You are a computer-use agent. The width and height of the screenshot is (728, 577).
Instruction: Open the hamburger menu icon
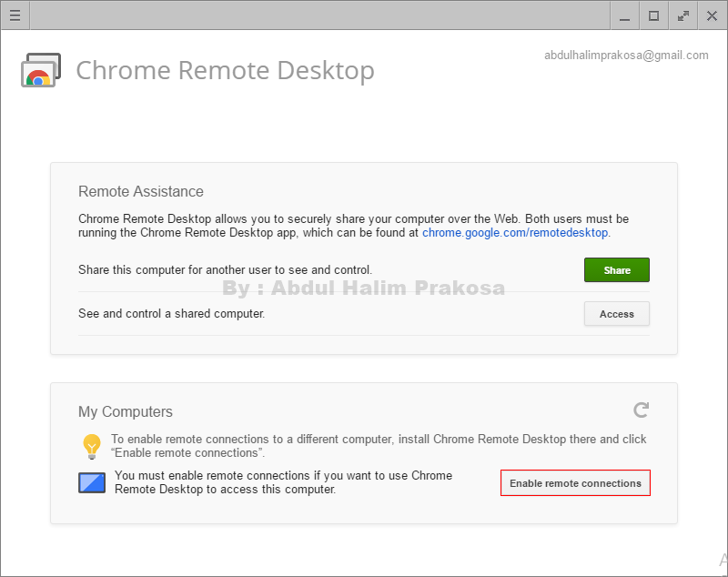tap(15, 15)
